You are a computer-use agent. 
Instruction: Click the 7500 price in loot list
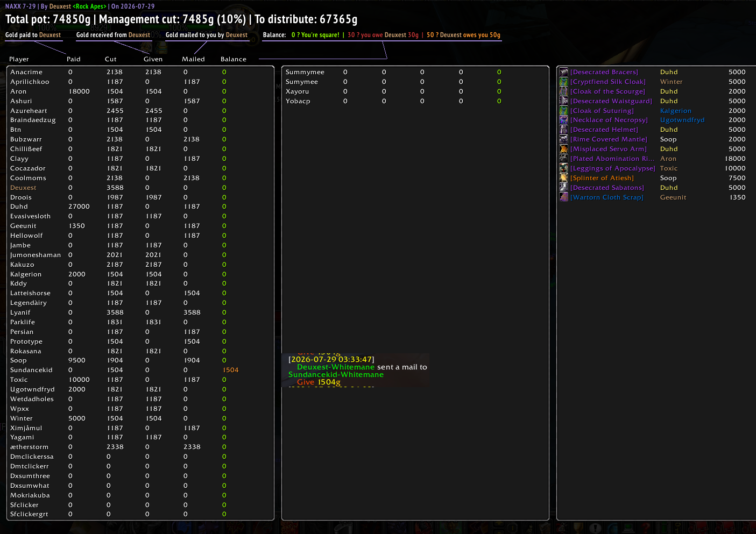click(737, 178)
